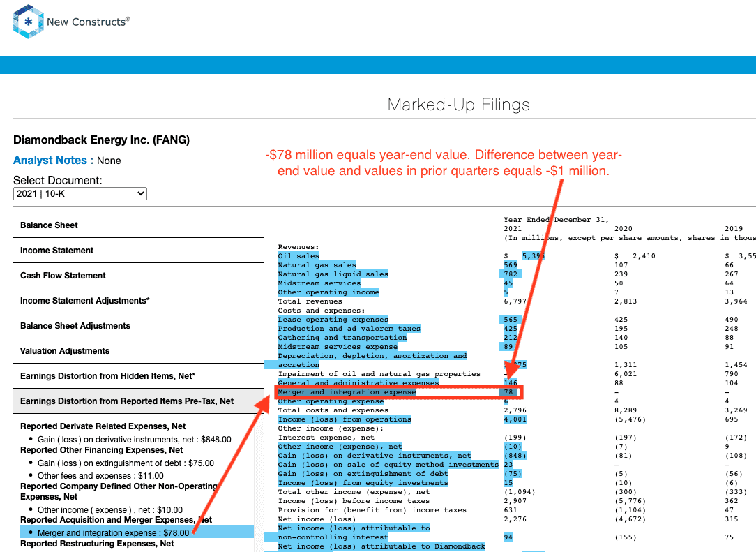This screenshot has width=756, height=552.
Task: Click Reported Other Financing Expenses heading
Action: [101, 449]
